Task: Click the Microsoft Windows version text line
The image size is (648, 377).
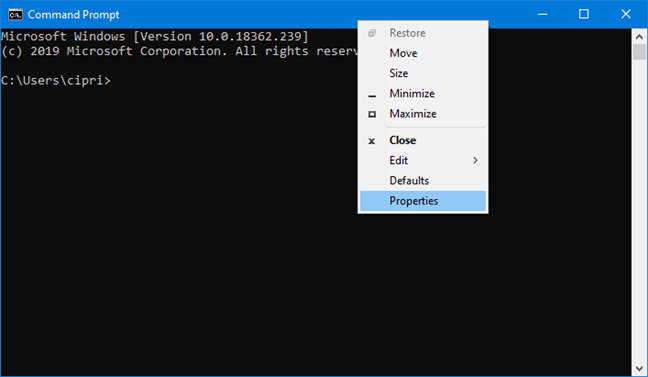Action: tap(155, 37)
